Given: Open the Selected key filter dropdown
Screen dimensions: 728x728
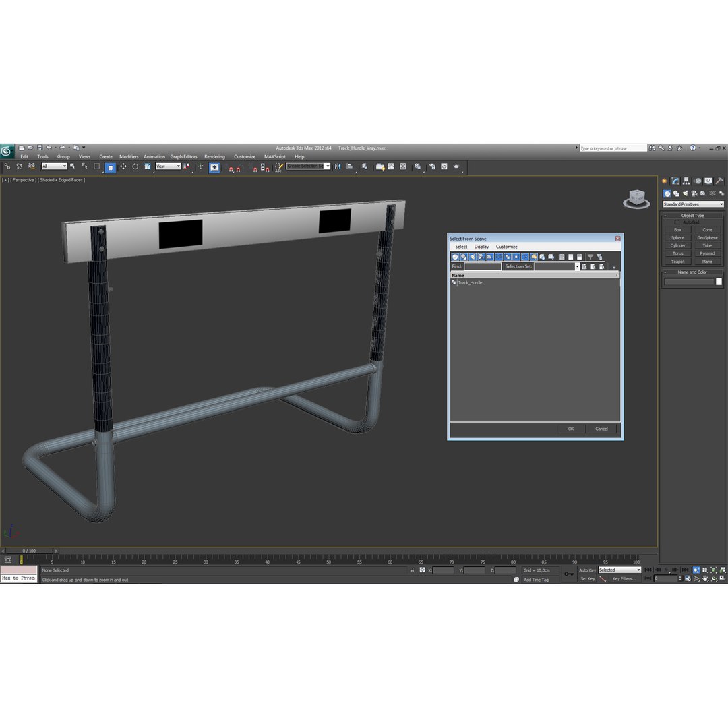Looking at the screenshot, I should pyautogui.click(x=619, y=570).
